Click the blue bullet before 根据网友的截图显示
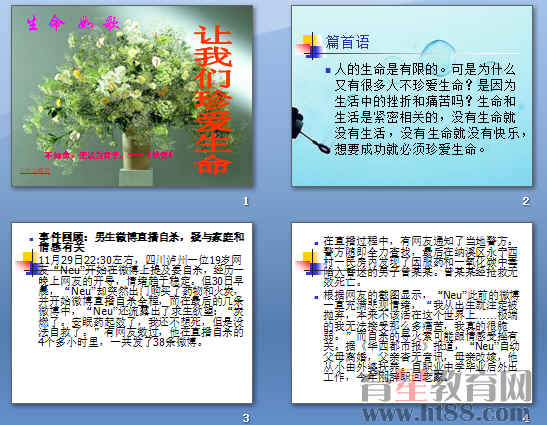Viewport: 547px width, 425px height. coord(316,297)
